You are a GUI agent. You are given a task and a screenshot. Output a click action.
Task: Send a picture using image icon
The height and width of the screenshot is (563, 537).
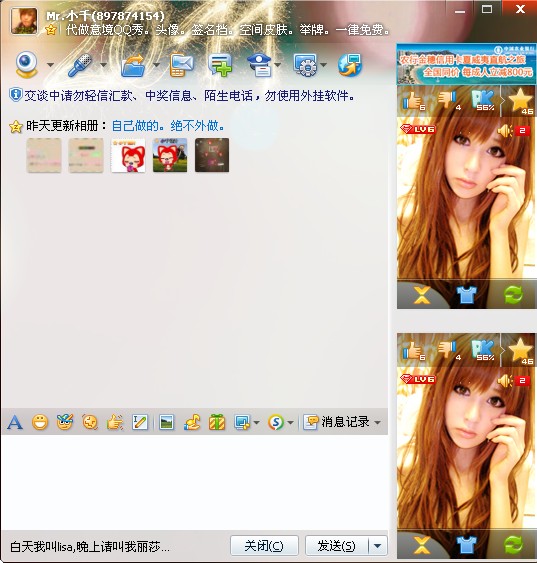(166, 422)
